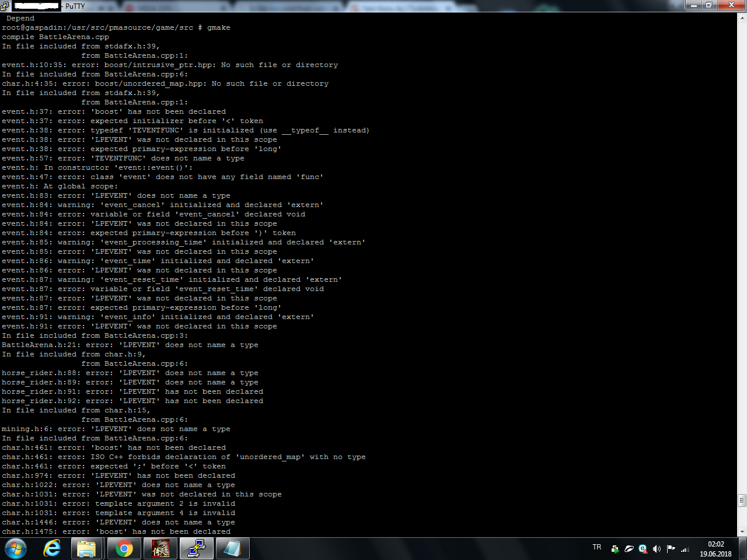
Task: Open Windows Explorer folder on taskbar
Action: [87, 548]
